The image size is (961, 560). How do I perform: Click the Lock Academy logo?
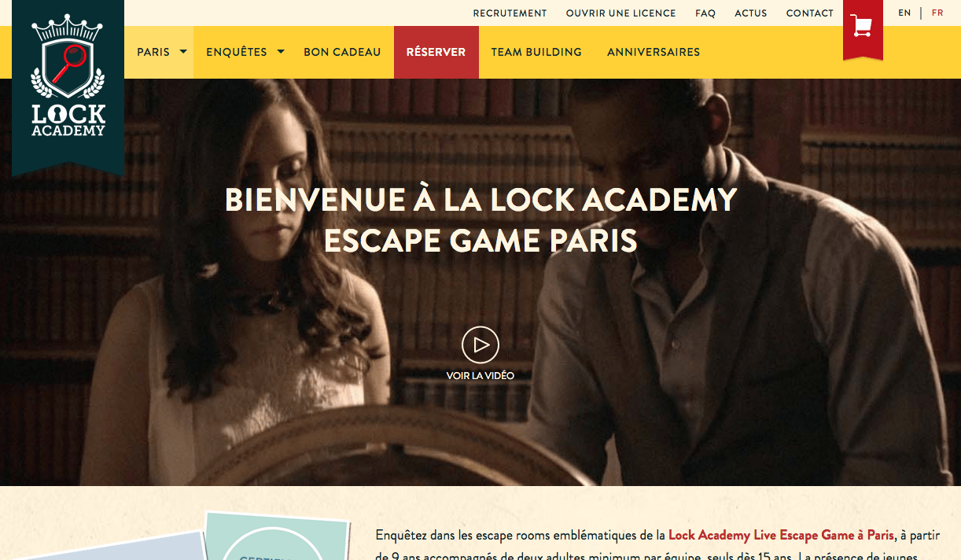click(x=68, y=79)
